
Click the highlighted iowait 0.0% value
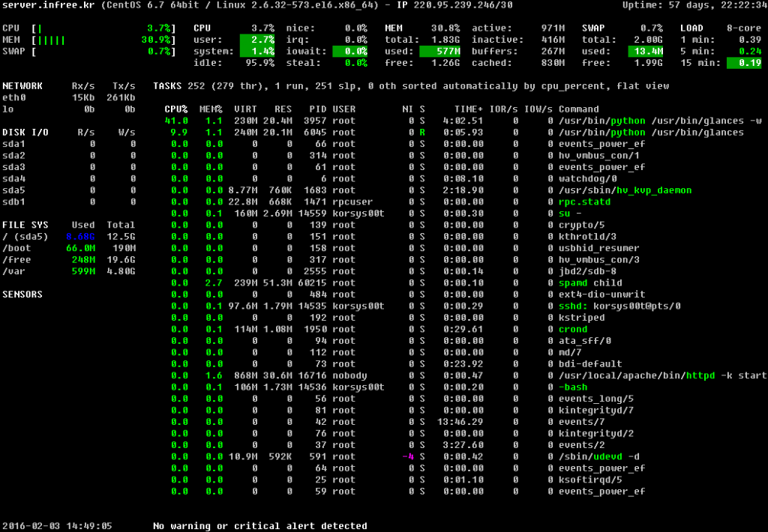tap(349, 52)
